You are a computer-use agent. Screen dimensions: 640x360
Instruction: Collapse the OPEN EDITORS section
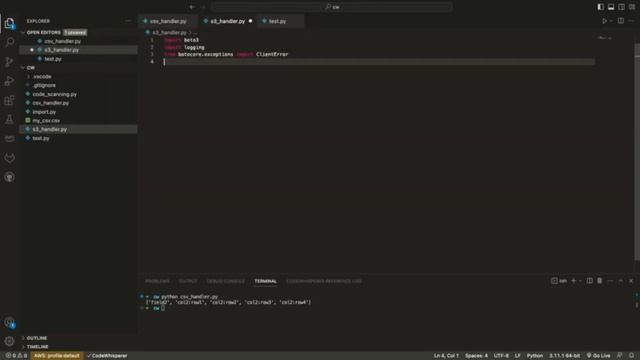pyautogui.click(x=44, y=32)
